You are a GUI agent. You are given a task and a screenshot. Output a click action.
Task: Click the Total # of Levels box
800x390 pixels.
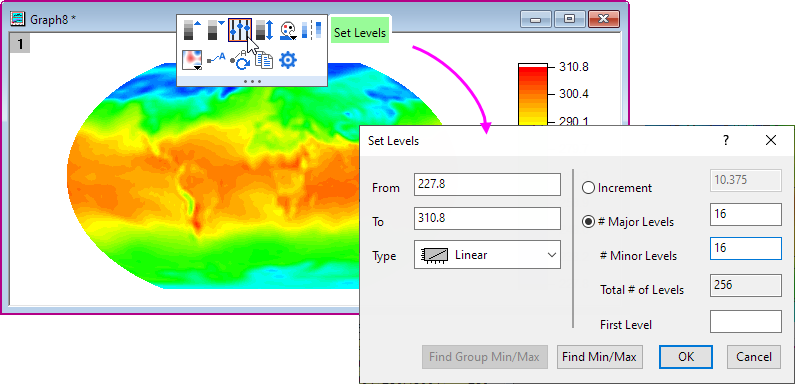pyautogui.click(x=745, y=285)
